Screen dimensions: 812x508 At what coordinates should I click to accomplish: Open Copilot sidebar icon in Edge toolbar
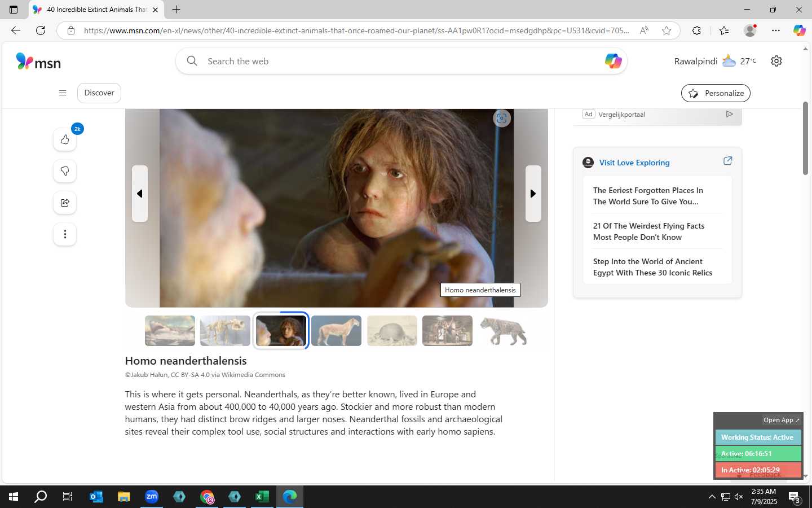pos(799,30)
